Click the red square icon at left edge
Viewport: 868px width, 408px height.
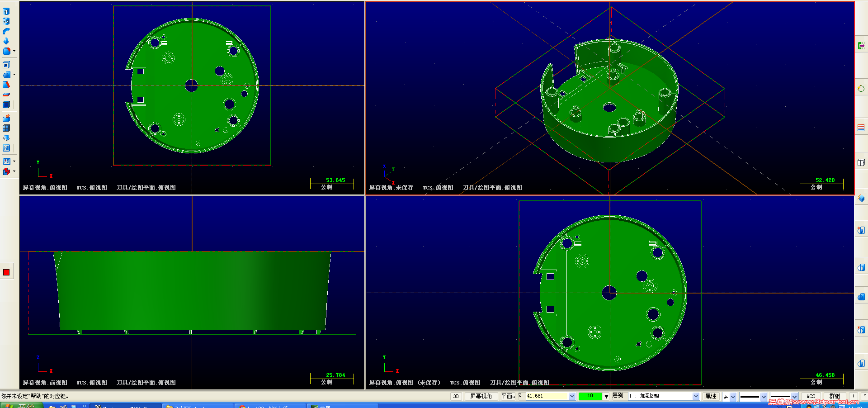[6, 272]
